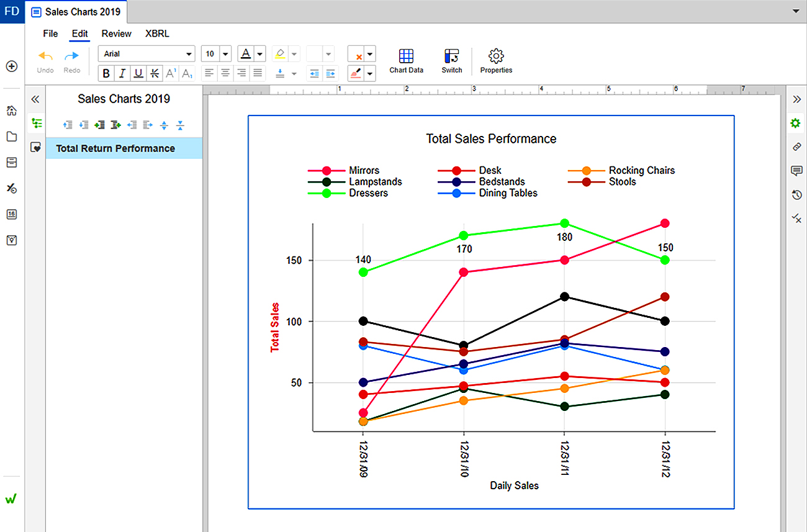
Task: Open the font color picker dropdown arrow
Action: (x=260, y=54)
